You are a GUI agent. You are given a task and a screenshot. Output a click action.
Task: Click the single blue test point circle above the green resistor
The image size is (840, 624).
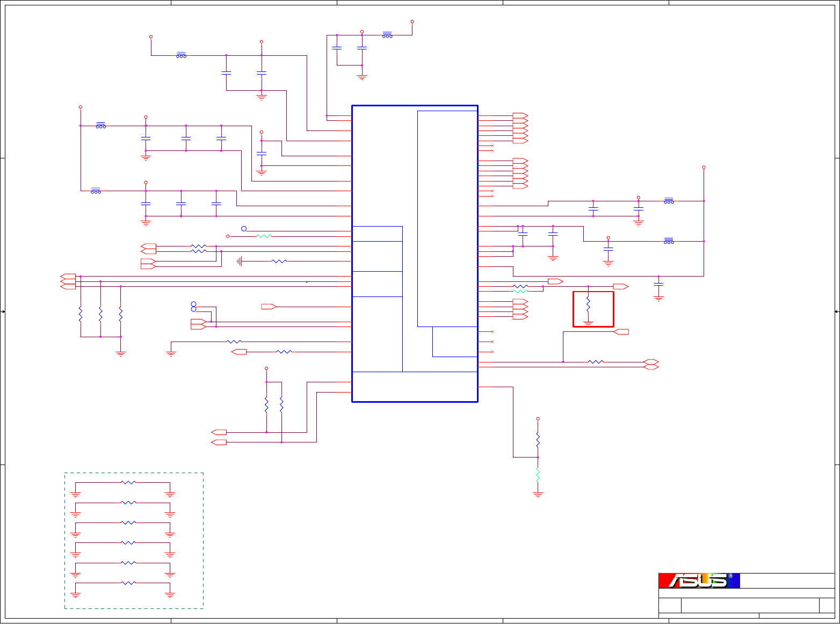pyautogui.click(x=244, y=229)
